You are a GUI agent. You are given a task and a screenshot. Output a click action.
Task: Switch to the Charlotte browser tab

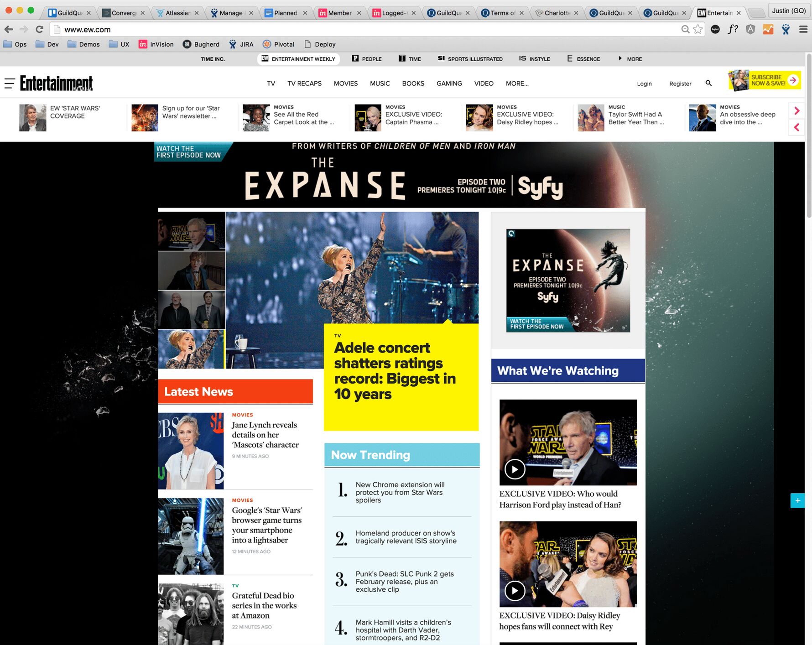click(x=557, y=13)
